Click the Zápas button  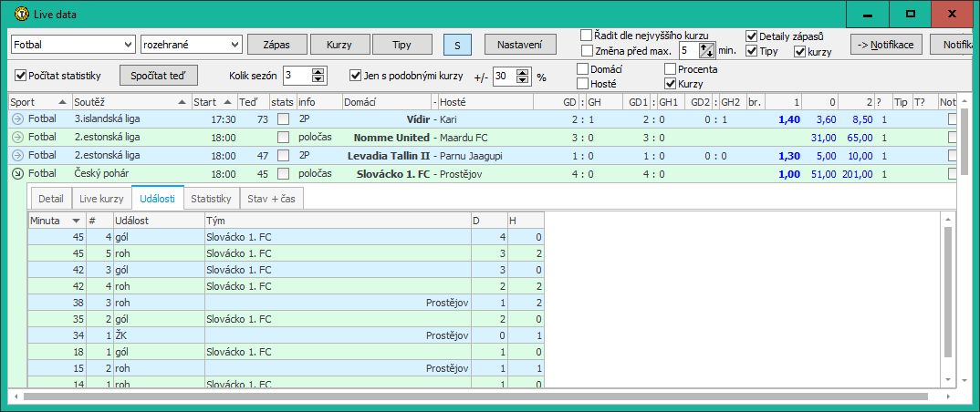pos(277,45)
